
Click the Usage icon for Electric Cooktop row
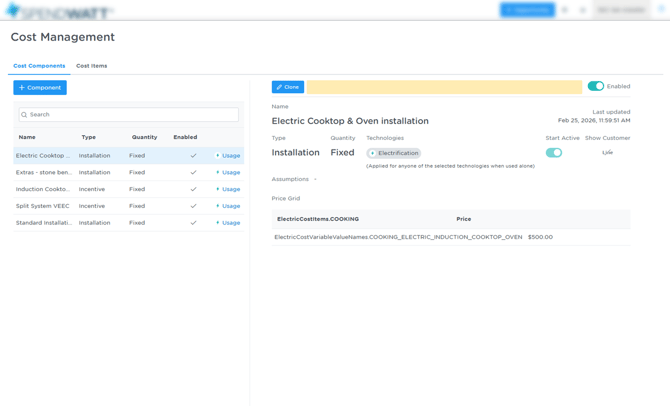(x=228, y=156)
